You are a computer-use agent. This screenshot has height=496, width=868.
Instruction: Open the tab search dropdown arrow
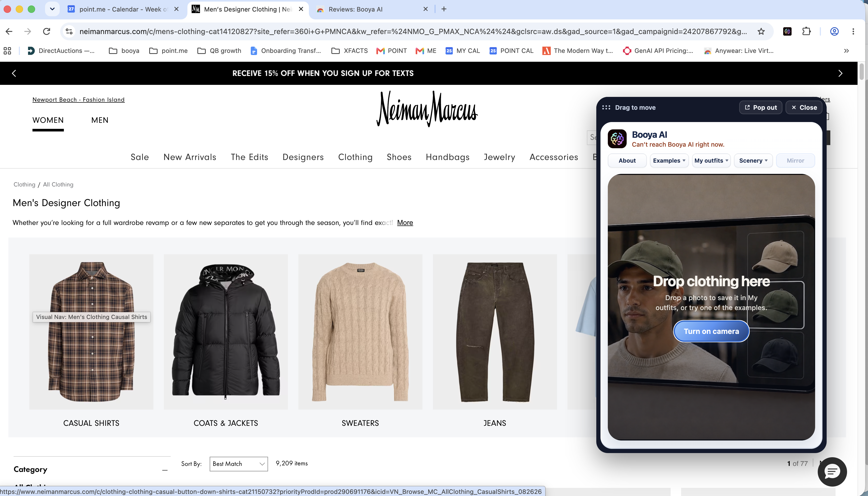52,9
